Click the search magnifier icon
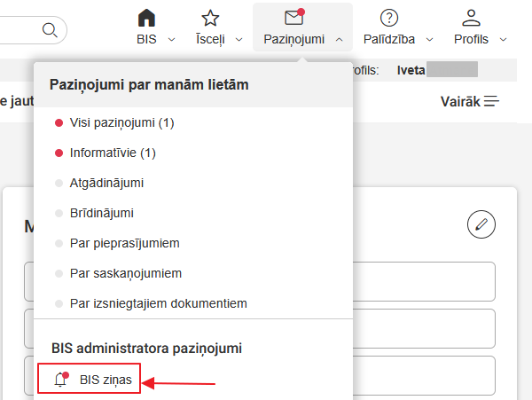Viewport: 532px width, 400px height. click(50, 30)
